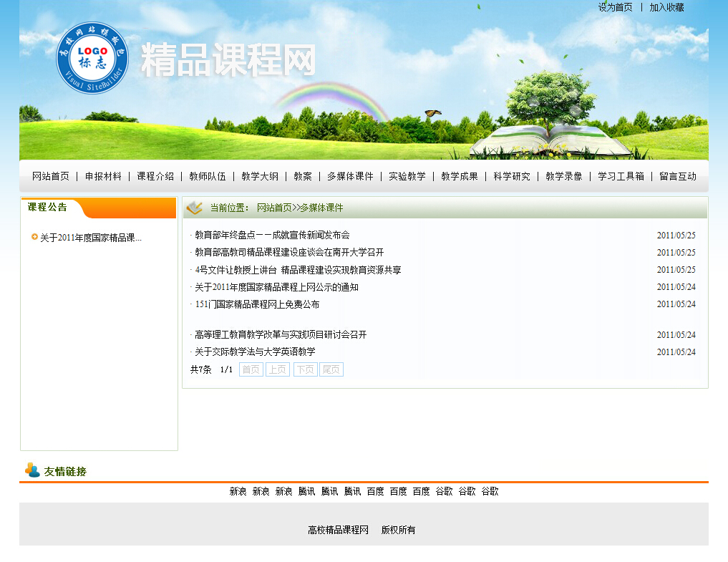Open the 教学大纲 menu item
The height and width of the screenshot is (562, 728).
pos(260,176)
